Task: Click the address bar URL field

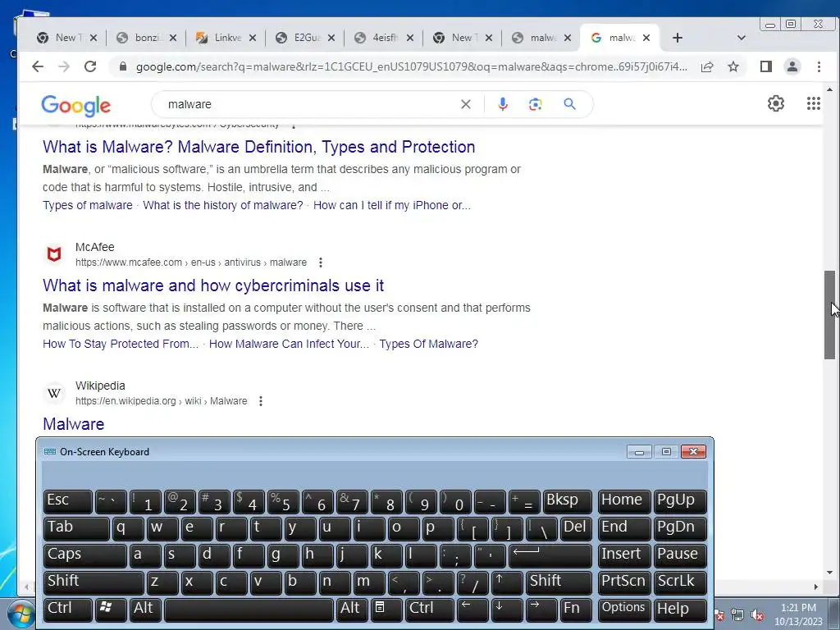Action: [x=412, y=66]
